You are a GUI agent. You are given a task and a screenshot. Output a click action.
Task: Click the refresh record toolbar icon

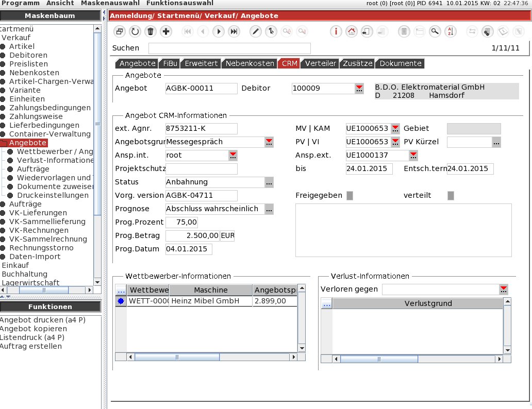(x=135, y=31)
